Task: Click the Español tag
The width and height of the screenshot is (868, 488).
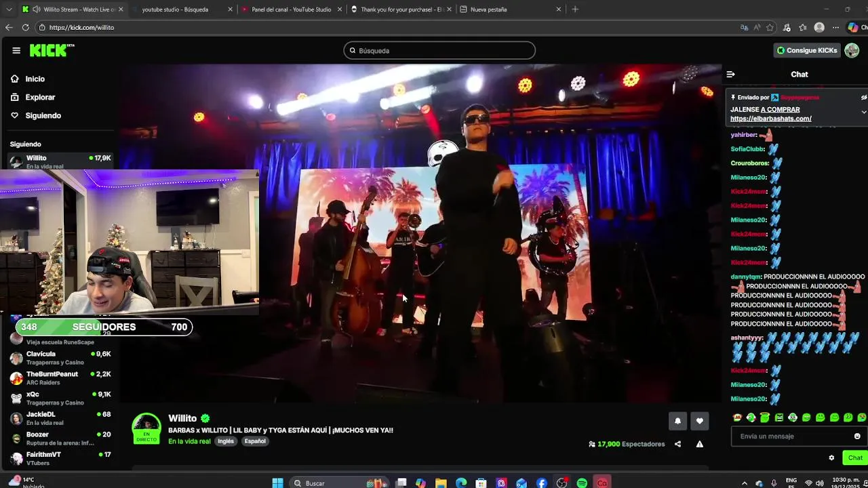Action: (x=255, y=441)
